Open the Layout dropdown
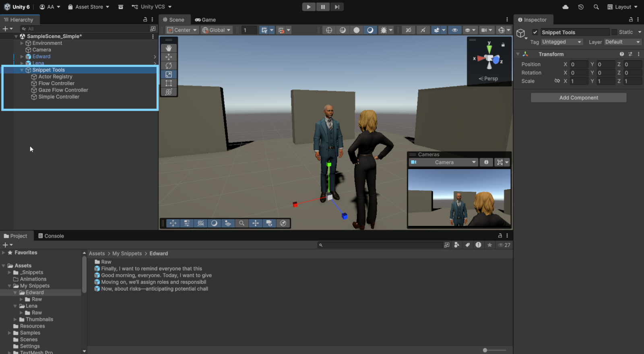Screen dimensions: 644x354 pyautogui.click(x=623, y=7)
